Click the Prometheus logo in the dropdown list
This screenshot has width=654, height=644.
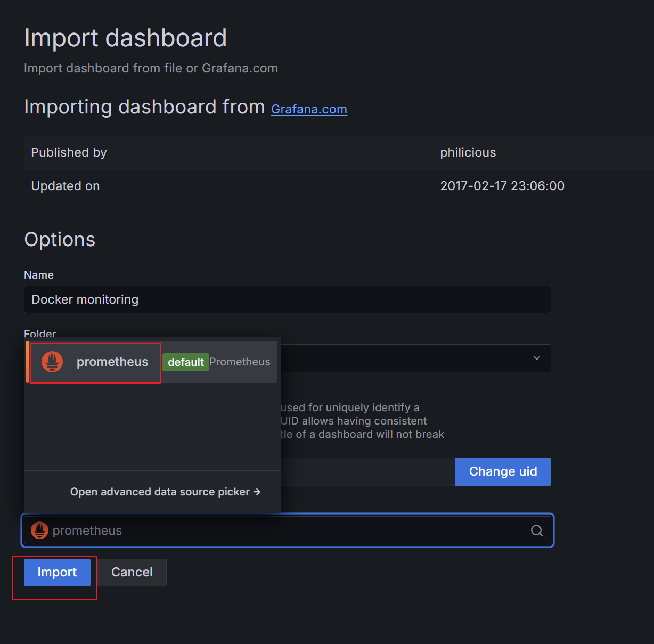(x=52, y=362)
